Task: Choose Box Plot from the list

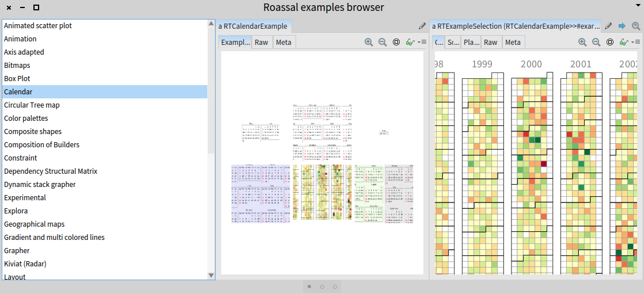Action: [17, 78]
